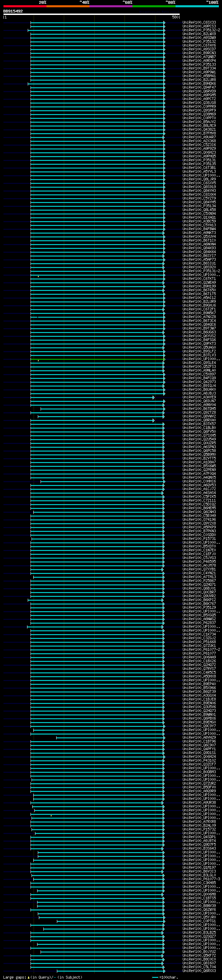222x980 pixels.
Task: Select the UniRef100_A6SPN3 hit label
Action: [199, 447]
